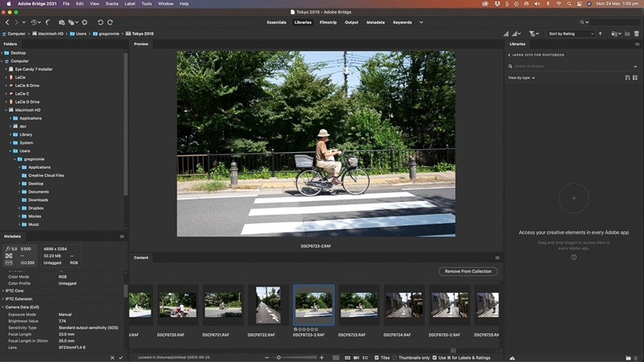Rotate 90 degrees counterclockwise icon

100,23
